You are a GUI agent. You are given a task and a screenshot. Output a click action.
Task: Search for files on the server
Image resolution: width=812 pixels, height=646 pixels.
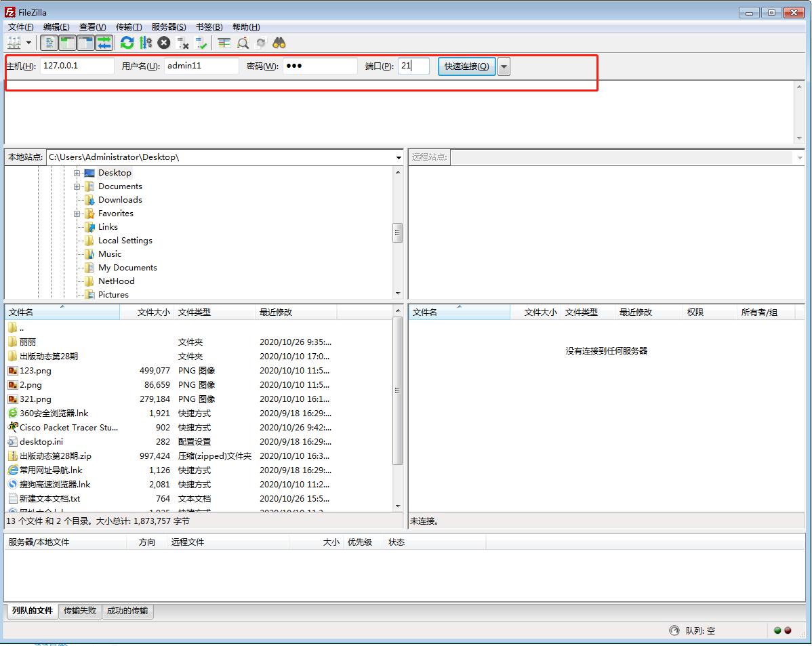(279, 42)
